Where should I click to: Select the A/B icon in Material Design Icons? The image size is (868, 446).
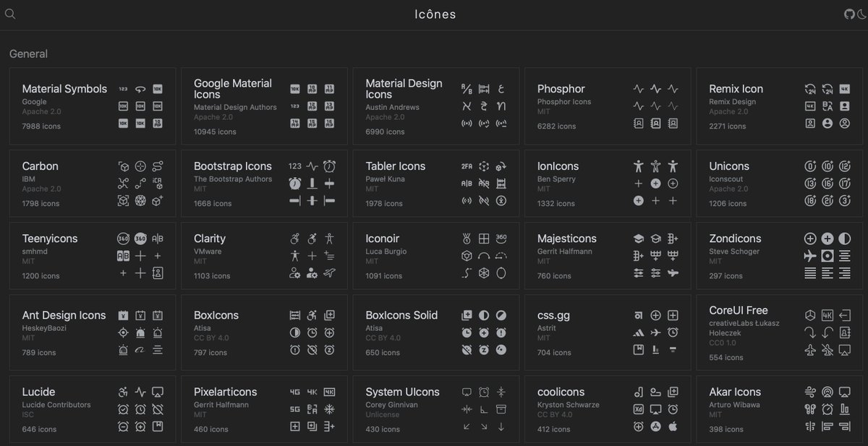click(467, 89)
